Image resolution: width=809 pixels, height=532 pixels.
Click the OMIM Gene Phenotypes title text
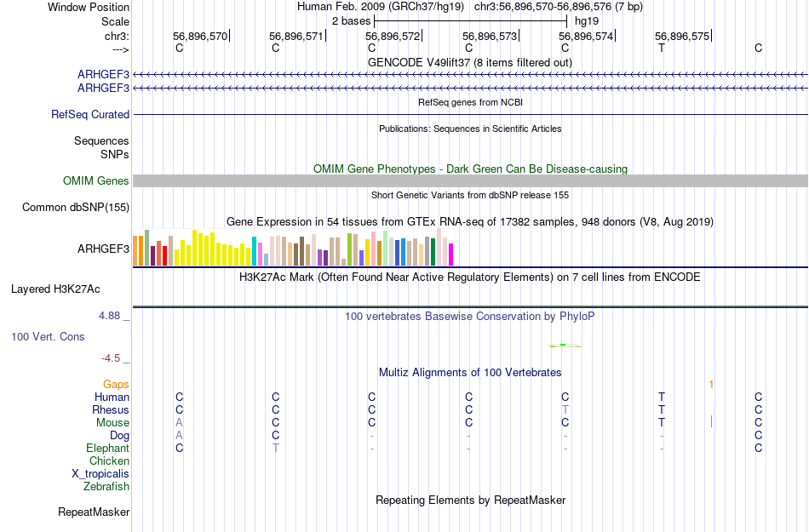[x=471, y=169]
